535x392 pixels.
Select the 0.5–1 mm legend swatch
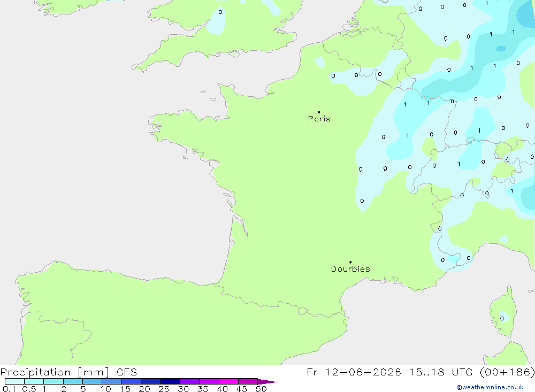(x=34, y=381)
